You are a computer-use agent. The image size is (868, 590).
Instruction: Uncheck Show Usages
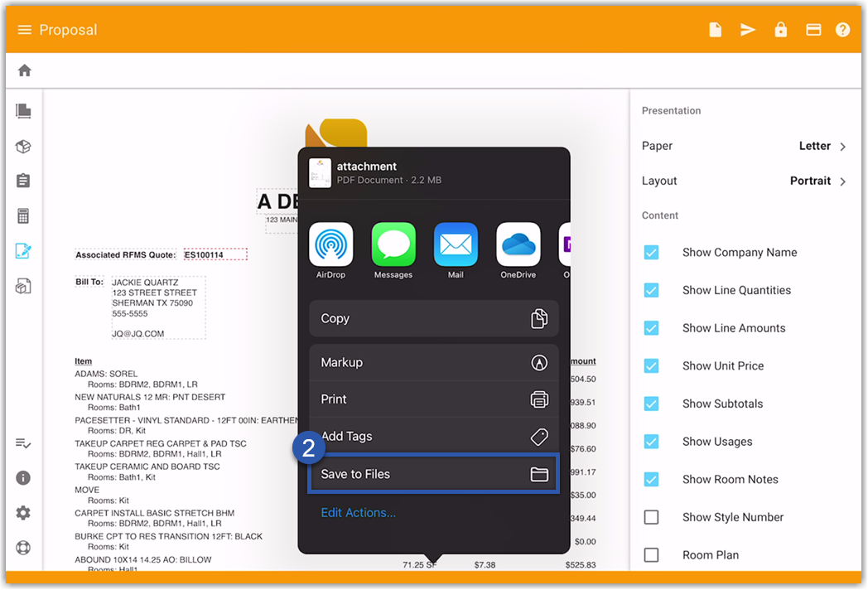[x=652, y=442]
